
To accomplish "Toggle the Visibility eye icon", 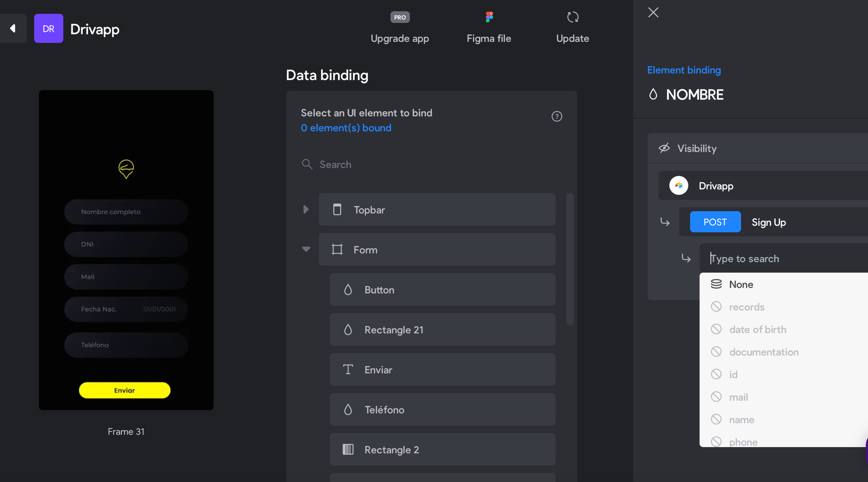I will [x=664, y=148].
